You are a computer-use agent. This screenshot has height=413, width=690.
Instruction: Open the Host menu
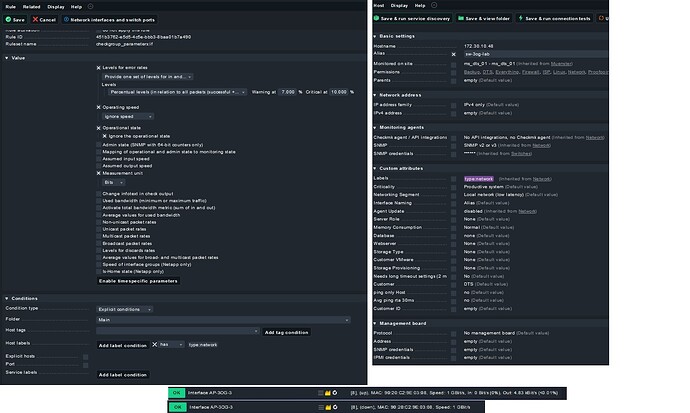[379, 5]
